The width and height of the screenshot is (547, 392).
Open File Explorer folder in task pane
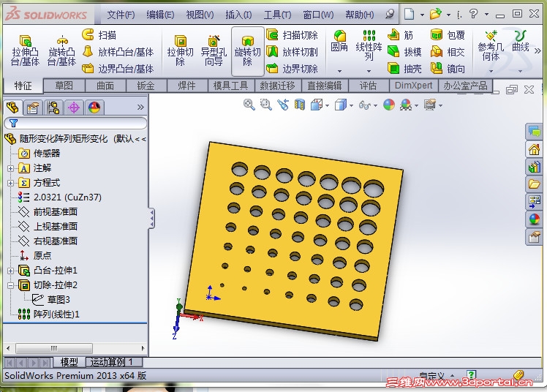(534, 184)
